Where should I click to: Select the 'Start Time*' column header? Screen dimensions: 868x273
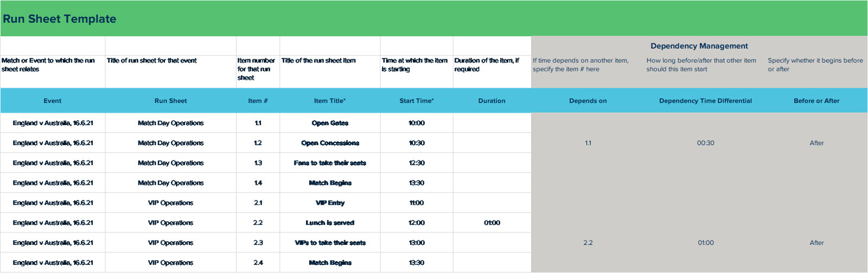pos(417,101)
